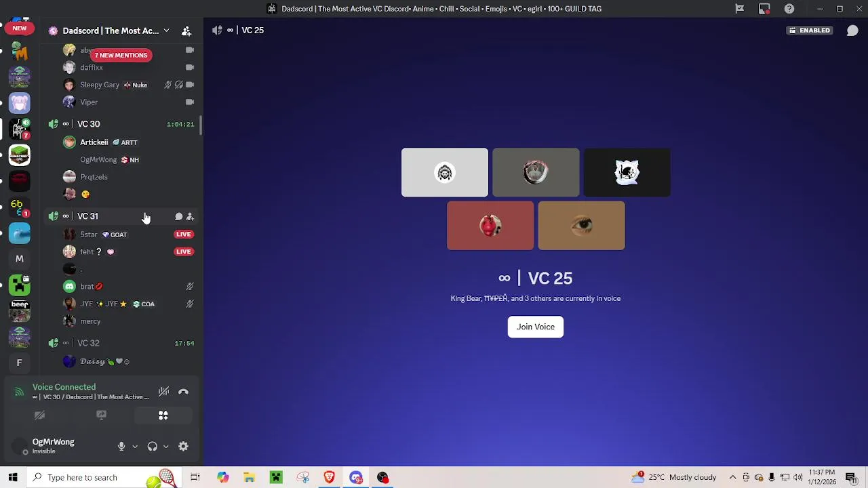Click user 5star in VC 31

coord(95,235)
